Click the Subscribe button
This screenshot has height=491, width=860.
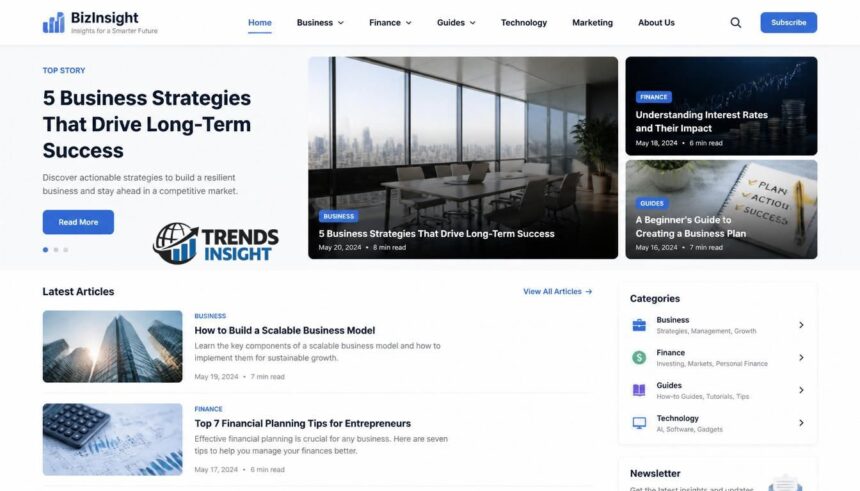tap(789, 22)
